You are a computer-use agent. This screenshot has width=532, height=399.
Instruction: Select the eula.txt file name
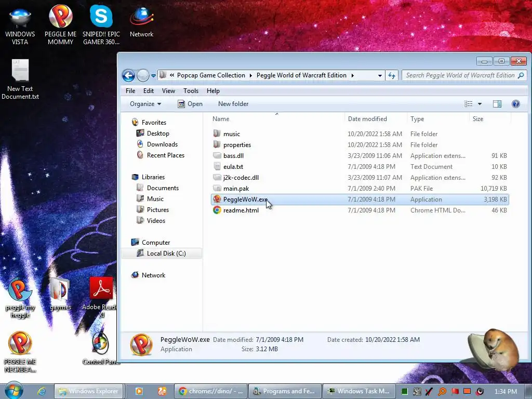pos(233,167)
